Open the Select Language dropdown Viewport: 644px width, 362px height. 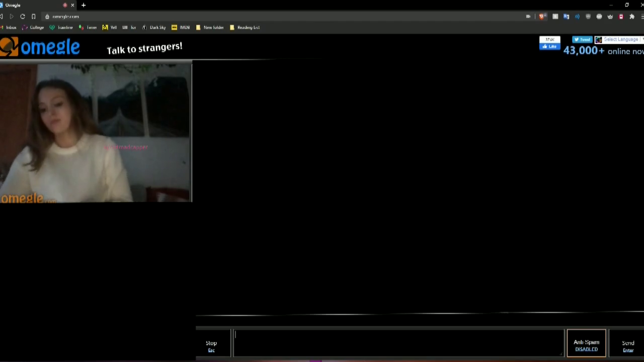[621, 39]
